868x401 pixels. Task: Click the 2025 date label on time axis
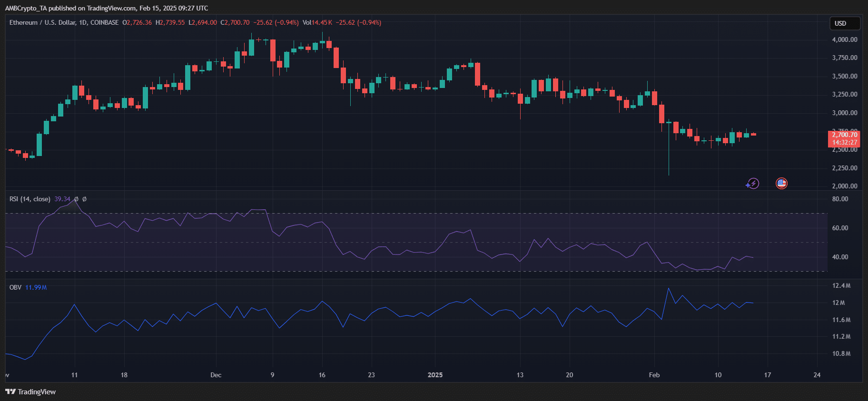point(435,375)
